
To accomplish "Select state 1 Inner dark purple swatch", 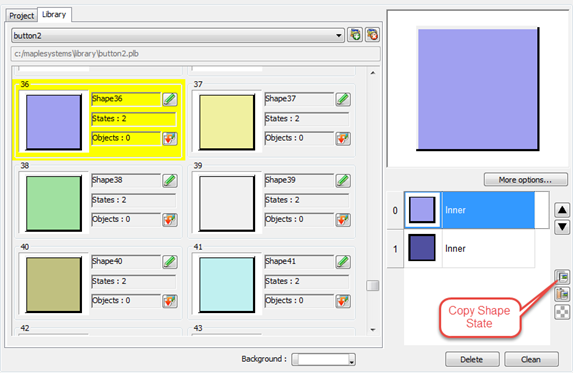I will [x=422, y=248].
